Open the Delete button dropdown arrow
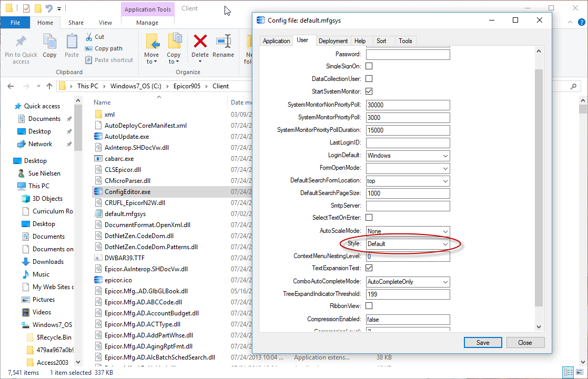 (x=200, y=62)
